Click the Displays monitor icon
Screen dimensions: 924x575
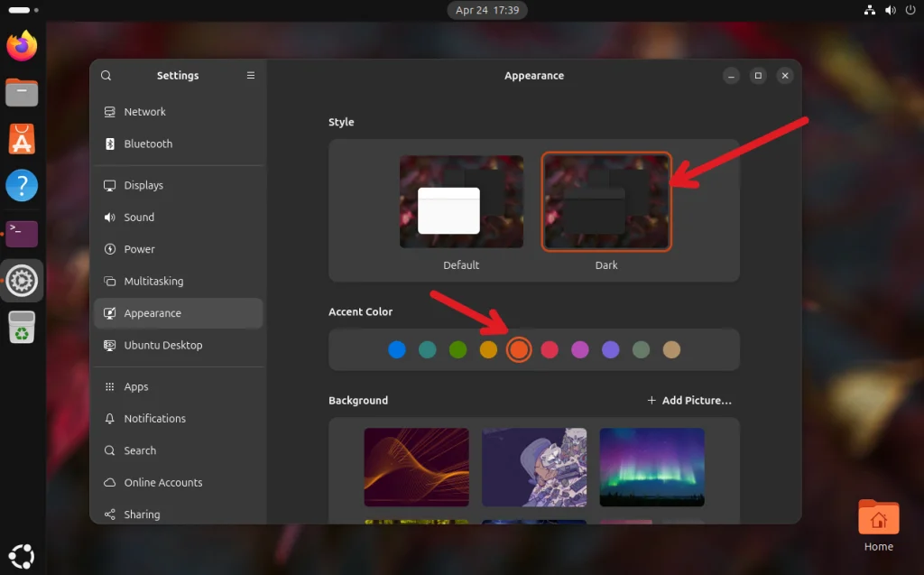(x=109, y=185)
